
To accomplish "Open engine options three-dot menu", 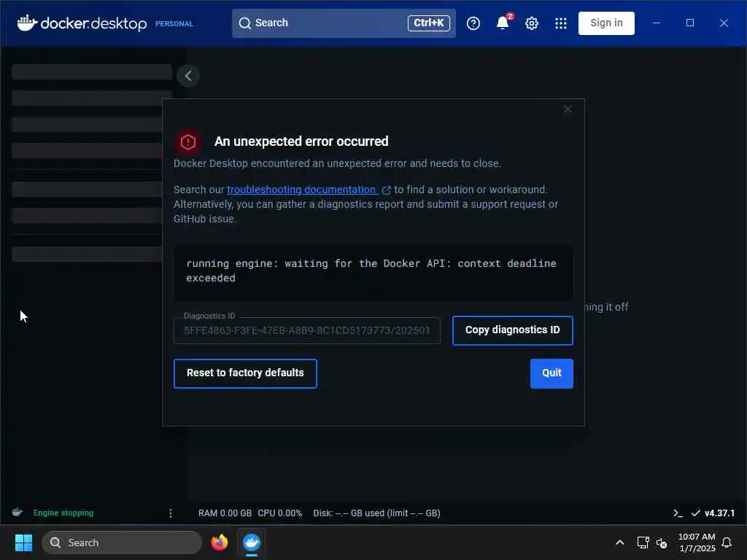I will click(171, 513).
